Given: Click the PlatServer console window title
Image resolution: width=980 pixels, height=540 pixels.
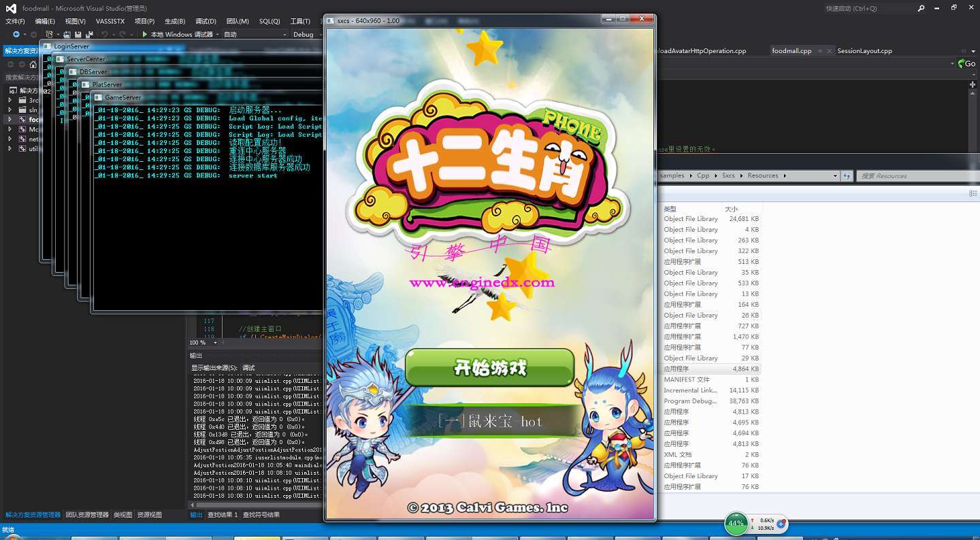Looking at the screenshot, I should (x=107, y=84).
